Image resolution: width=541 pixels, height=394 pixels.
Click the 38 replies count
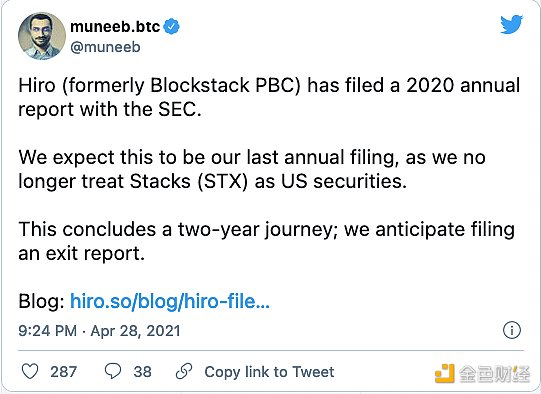pos(142,372)
